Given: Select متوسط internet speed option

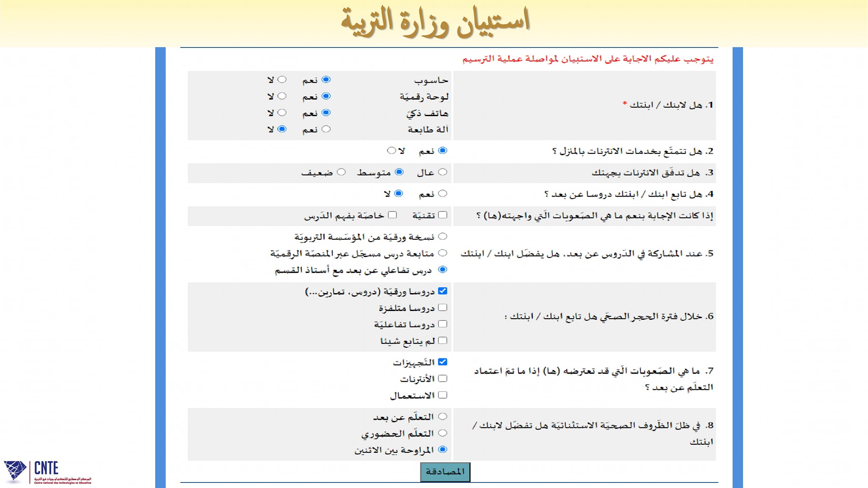Looking at the screenshot, I should (x=399, y=172).
